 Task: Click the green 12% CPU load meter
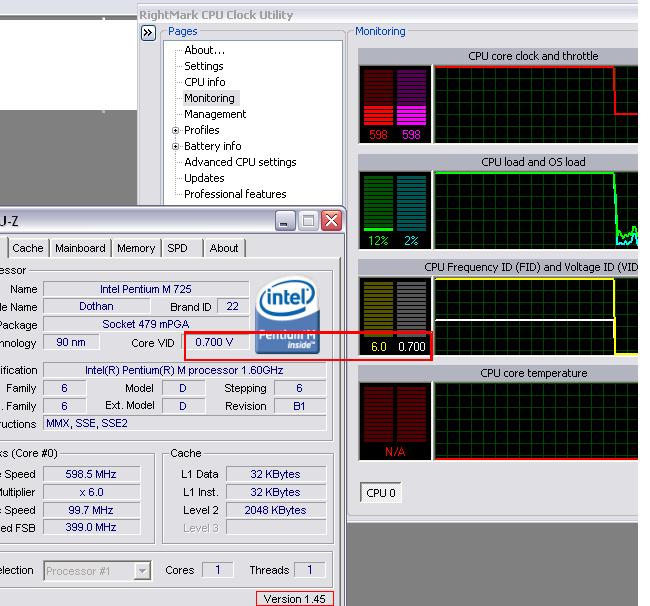378,210
